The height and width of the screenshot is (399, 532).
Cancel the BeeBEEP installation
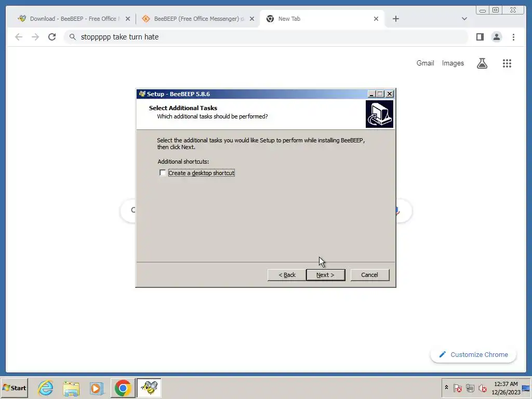coord(369,275)
